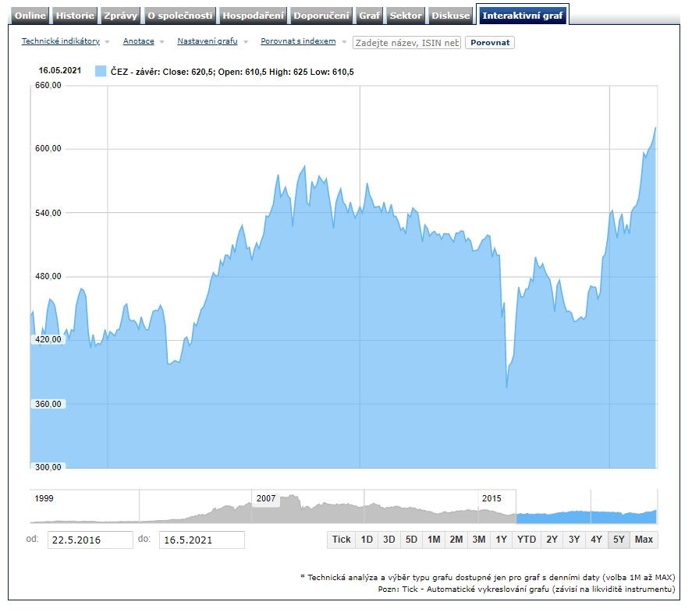Click the blue selected range in timeline navigator
699x616 pixels.
click(587, 516)
